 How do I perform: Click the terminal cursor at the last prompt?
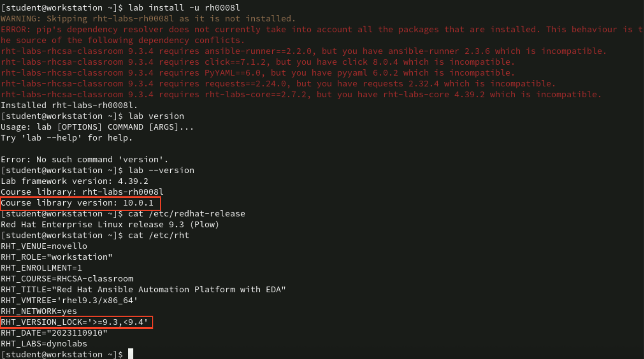131,354
